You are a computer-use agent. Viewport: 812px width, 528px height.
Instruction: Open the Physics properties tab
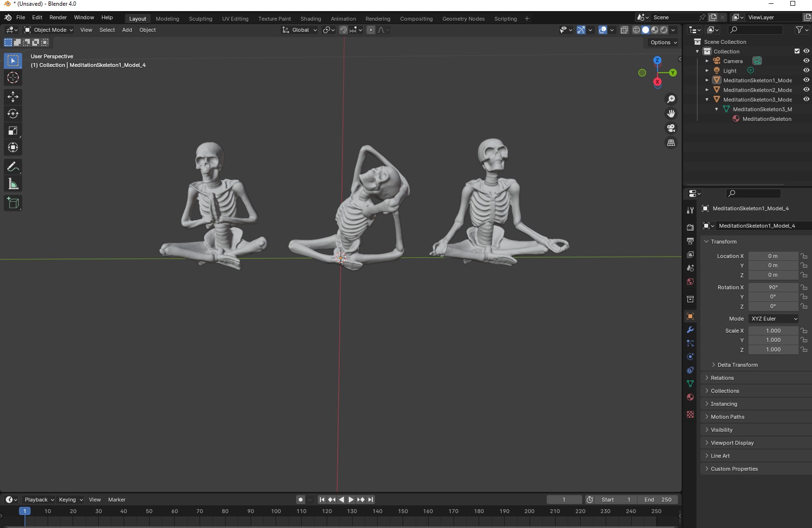[690, 357]
